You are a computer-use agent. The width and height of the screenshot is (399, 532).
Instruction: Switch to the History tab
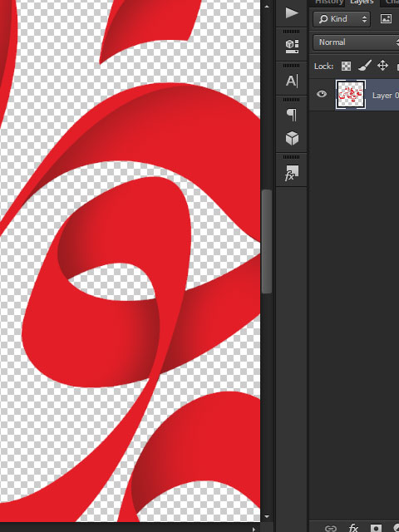point(328,2)
